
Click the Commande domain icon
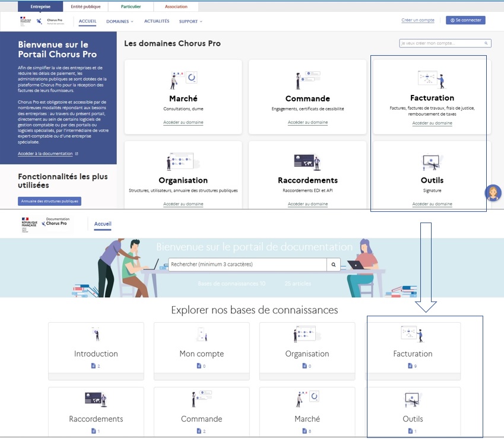pyautogui.click(x=308, y=78)
